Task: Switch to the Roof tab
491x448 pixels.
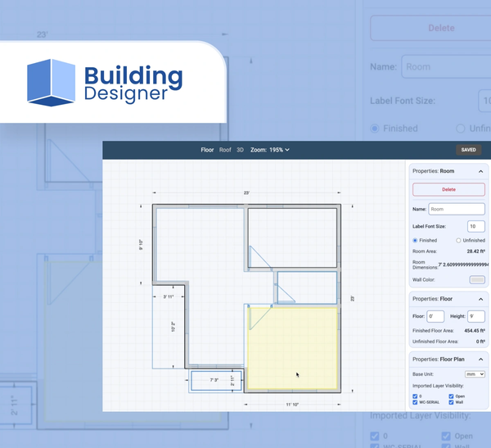Action: click(x=225, y=150)
